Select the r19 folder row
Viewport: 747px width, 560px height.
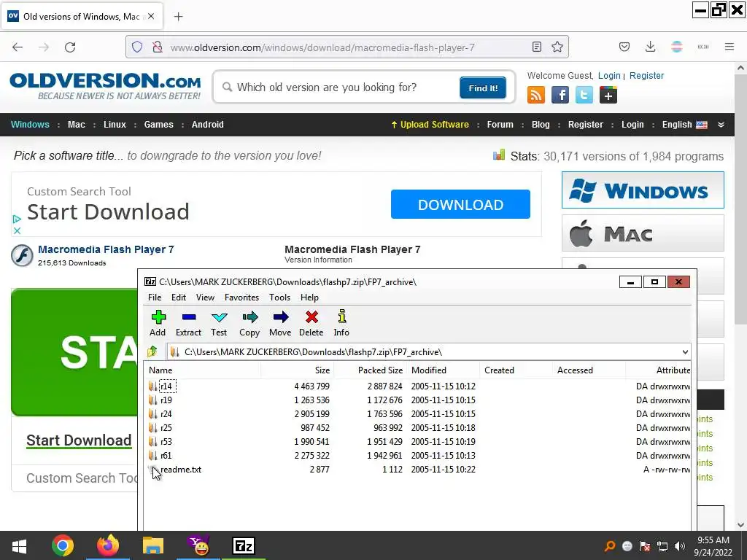point(417,400)
